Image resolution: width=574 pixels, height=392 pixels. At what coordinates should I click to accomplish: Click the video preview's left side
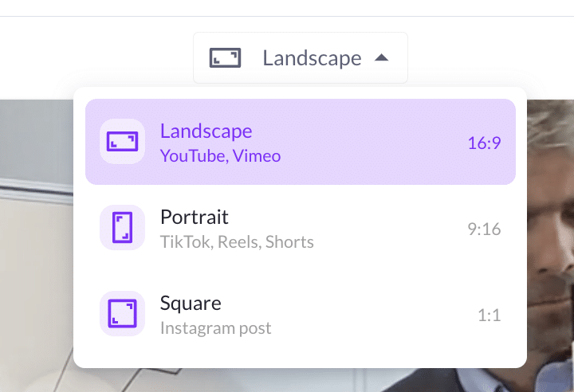coord(37,245)
